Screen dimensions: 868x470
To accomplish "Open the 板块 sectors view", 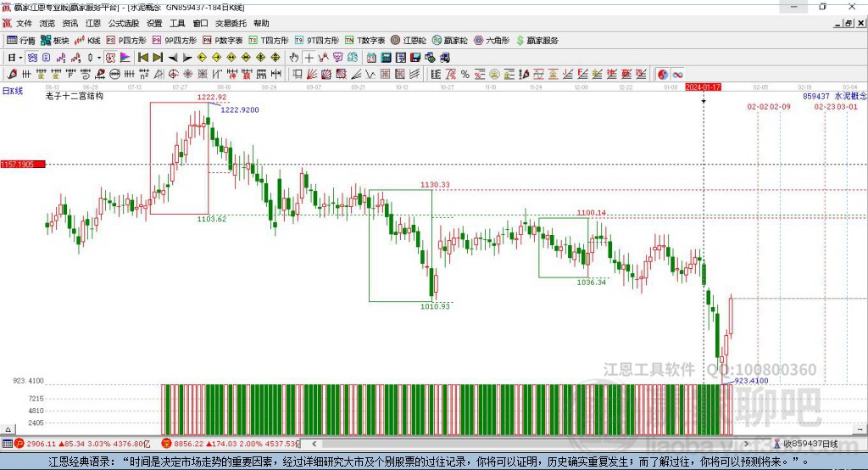I will (x=55, y=41).
